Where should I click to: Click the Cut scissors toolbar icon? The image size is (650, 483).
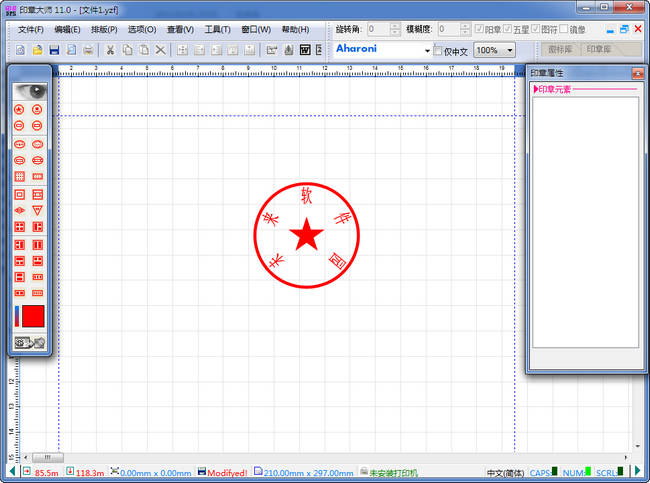click(x=110, y=50)
